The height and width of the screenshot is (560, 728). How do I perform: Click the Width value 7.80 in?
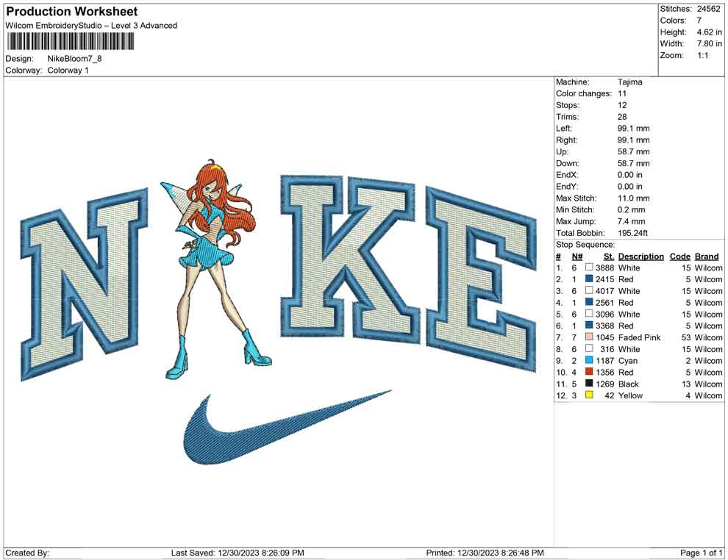coord(709,43)
